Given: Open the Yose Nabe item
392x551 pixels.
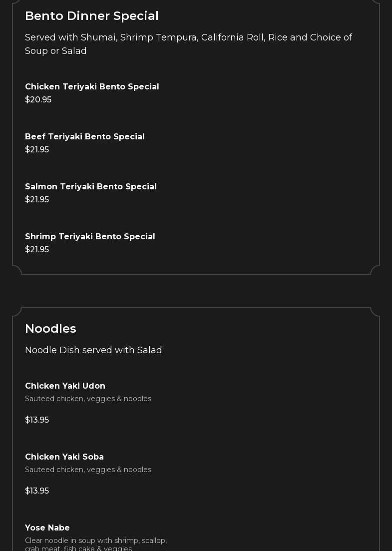Looking at the screenshot, I should (x=47, y=528).
